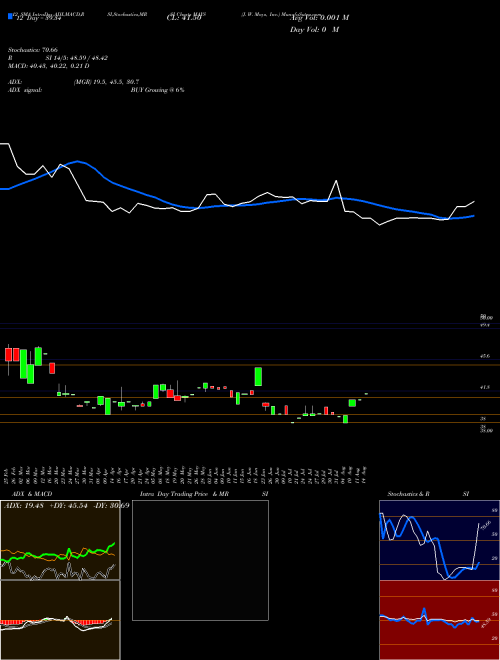Image resolution: width=500 pixels, height=660 pixels.
Task: Click the 'Day Vol: 0 M' label
Action: point(314,29)
